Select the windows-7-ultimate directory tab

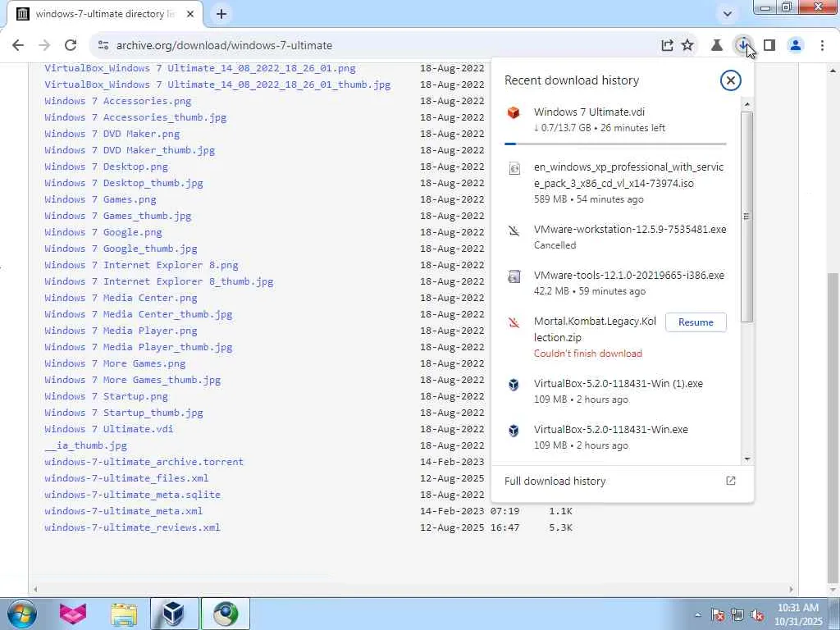point(104,15)
